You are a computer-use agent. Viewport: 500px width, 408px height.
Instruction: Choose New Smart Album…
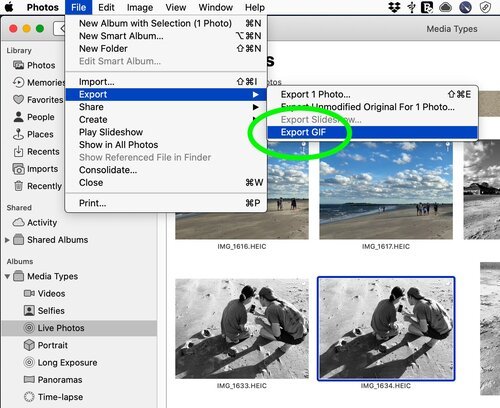point(166,36)
